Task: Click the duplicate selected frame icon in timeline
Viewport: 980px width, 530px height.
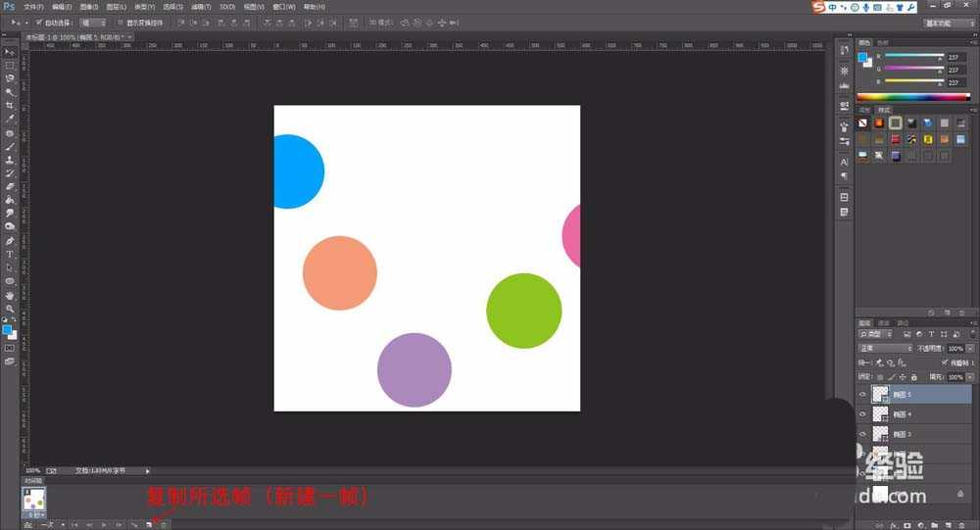Action: point(148,525)
